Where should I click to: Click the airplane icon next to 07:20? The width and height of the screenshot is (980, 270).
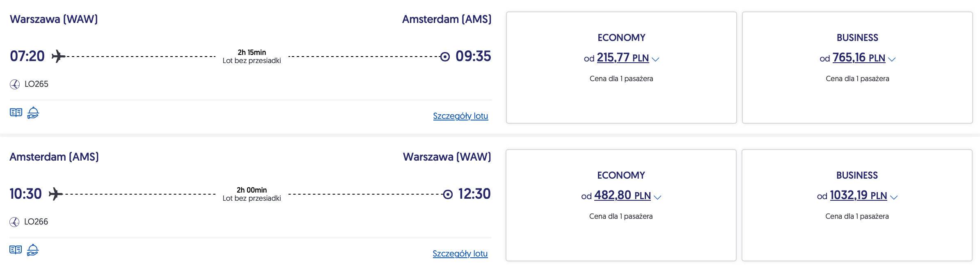click(x=58, y=56)
